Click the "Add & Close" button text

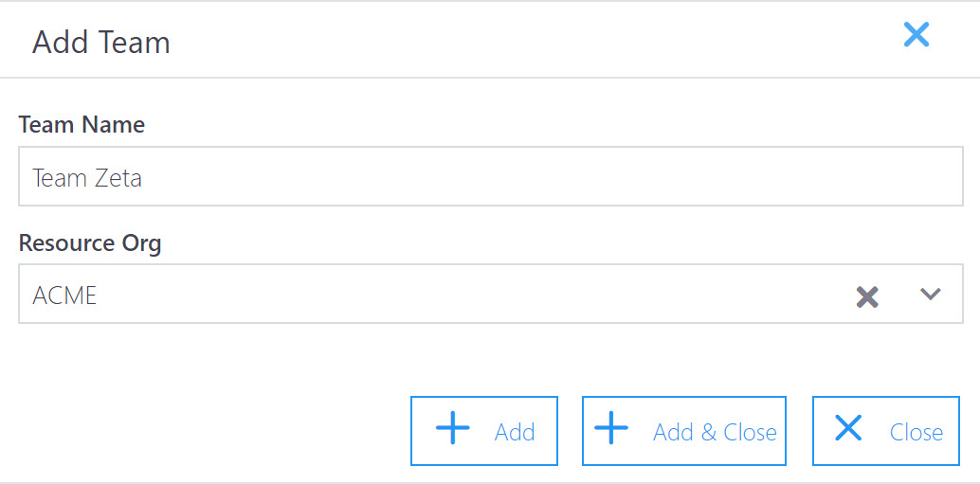click(x=715, y=433)
